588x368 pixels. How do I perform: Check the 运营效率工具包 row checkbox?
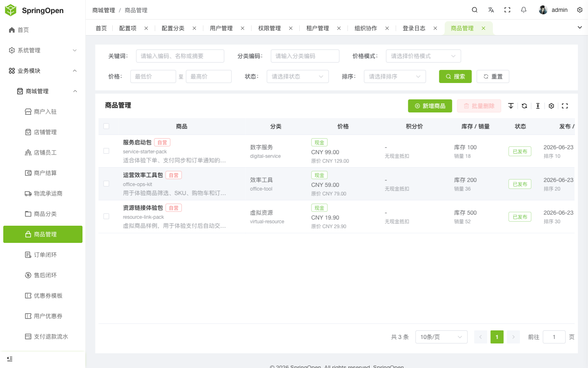coord(106,184)
